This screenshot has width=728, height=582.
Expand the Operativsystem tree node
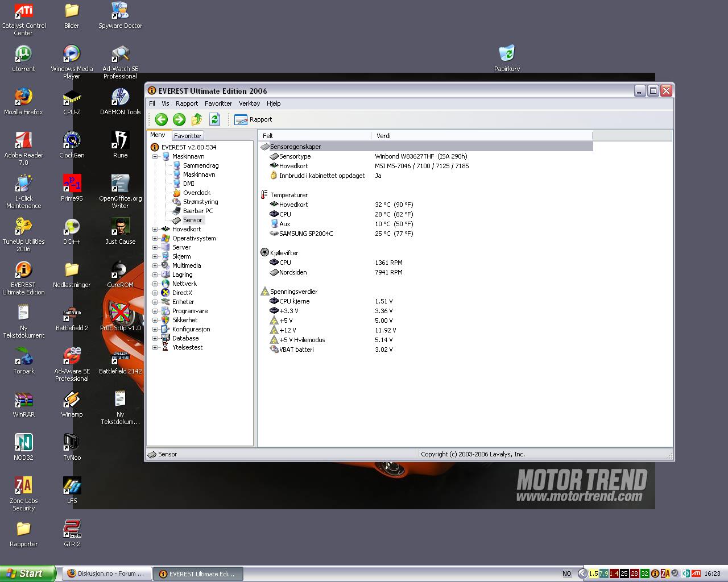155,238
